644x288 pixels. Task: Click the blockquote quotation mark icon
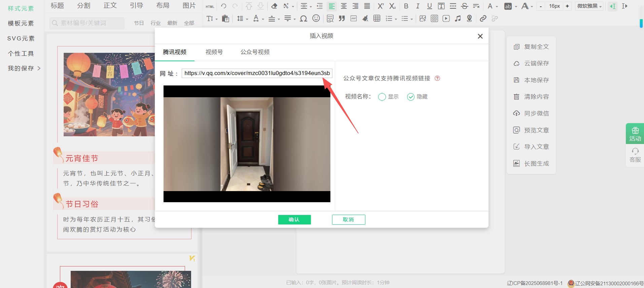[x=342, y=19]
